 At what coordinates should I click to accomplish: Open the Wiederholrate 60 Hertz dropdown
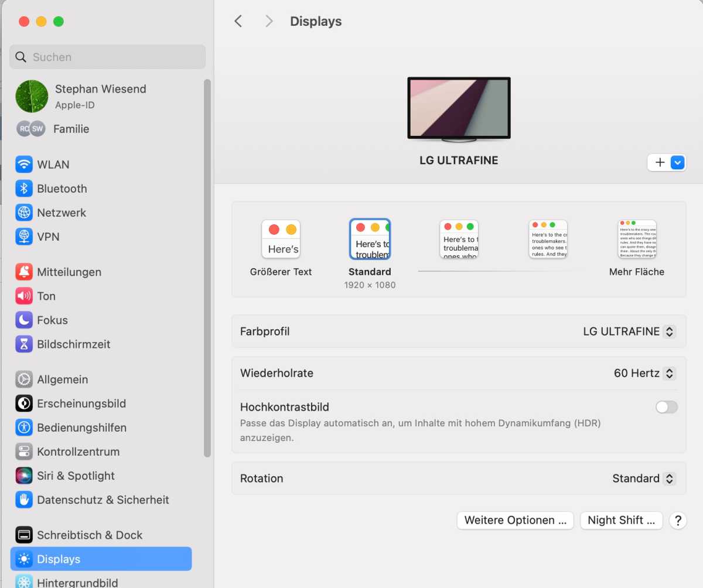[x=644, y=373]
